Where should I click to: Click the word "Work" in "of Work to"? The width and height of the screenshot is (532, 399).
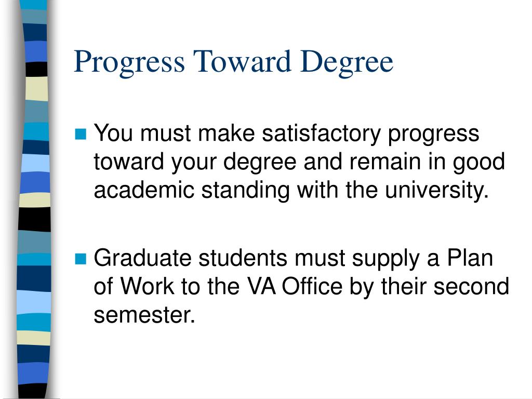click(147, 286)
